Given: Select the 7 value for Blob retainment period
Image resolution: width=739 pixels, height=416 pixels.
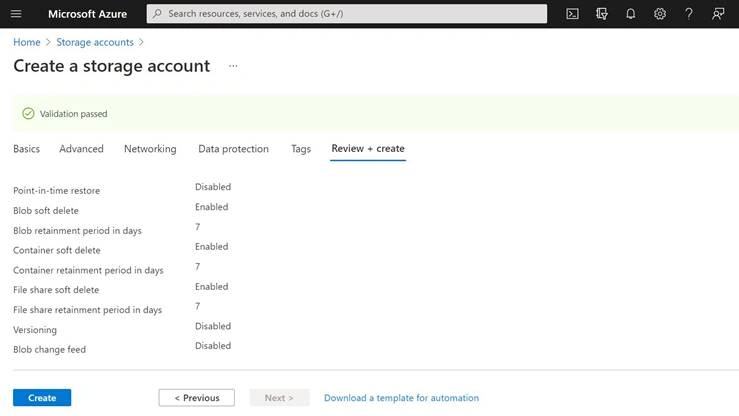Looking at the screenshot, I should coord(197,227).
